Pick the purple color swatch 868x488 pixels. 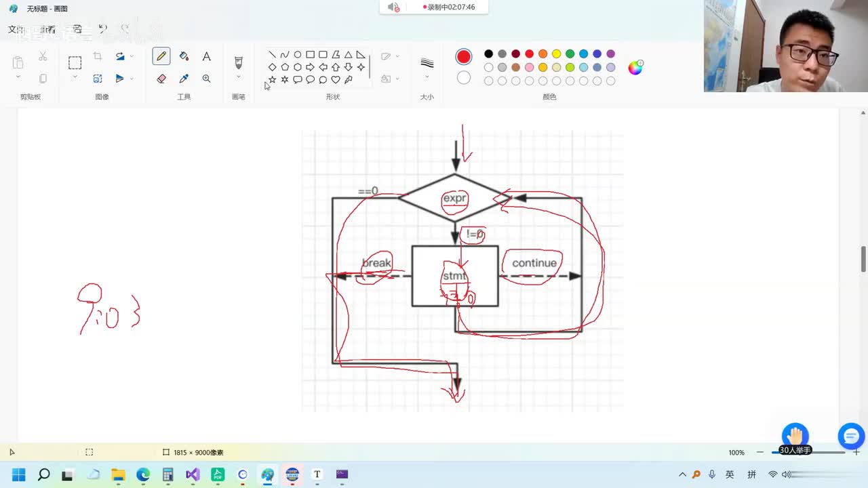coord(610,54)
